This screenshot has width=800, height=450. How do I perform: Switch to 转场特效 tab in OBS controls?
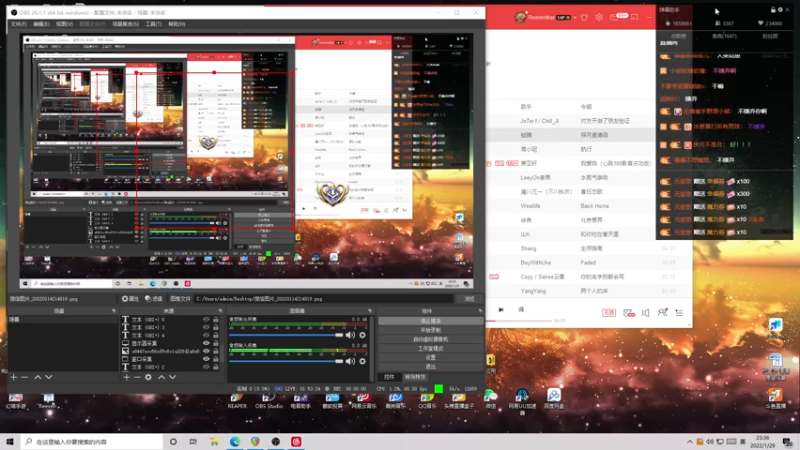coord(415,377)
